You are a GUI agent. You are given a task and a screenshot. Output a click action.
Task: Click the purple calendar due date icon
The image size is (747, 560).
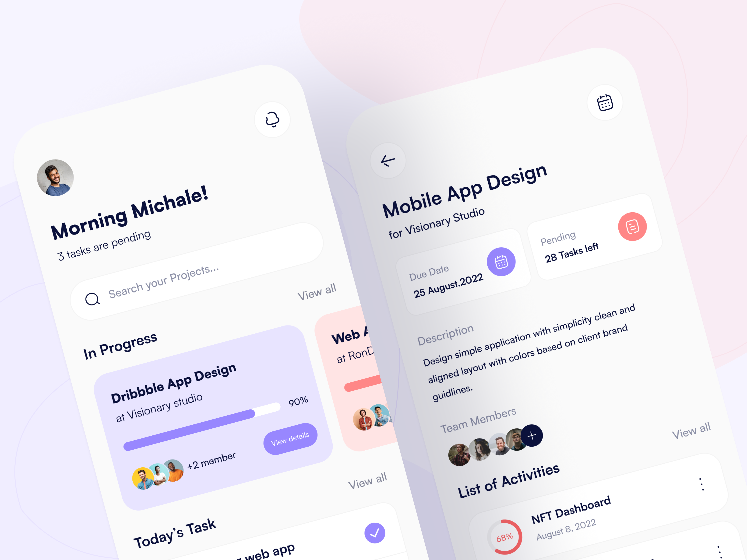tap(499, 261)
